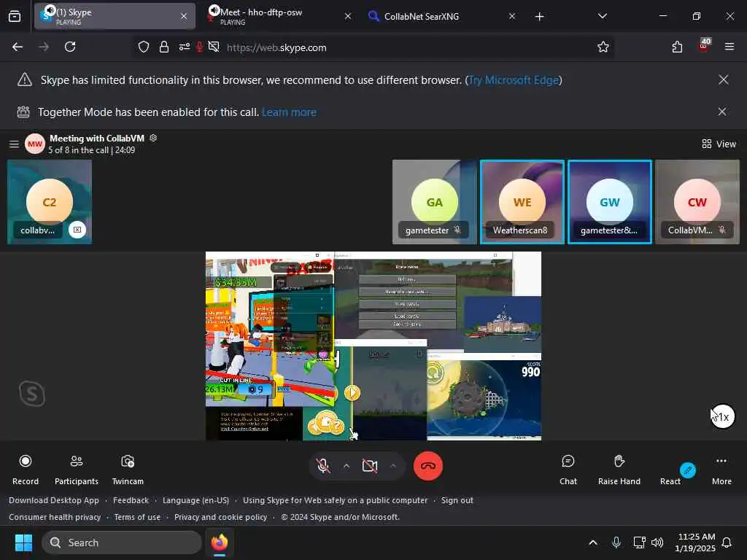Open site permissions icon in address bar

tap(185, 47)
